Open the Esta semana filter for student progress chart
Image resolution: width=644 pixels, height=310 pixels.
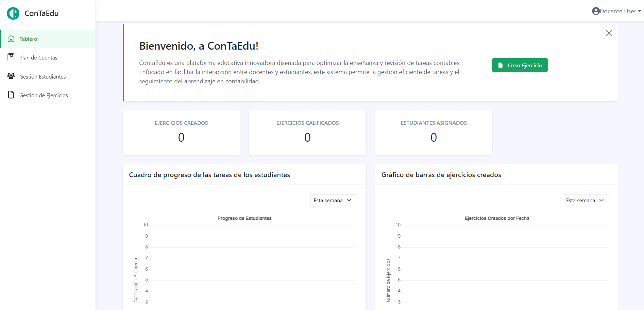(333, 200)
